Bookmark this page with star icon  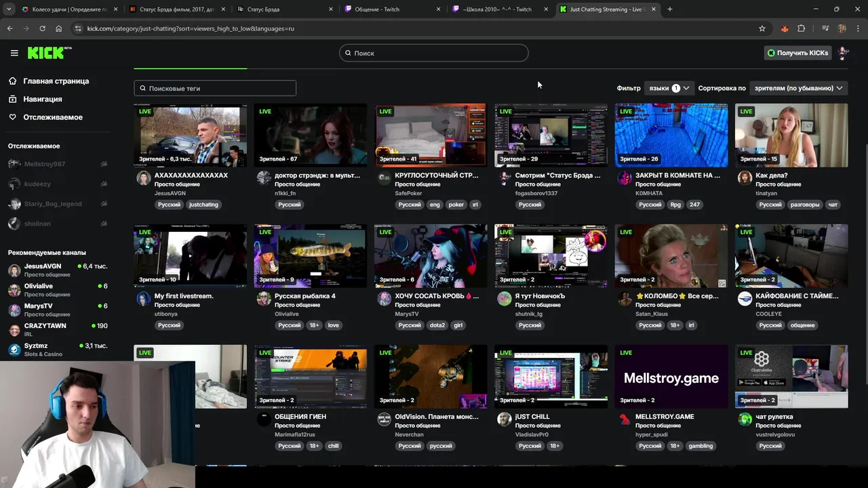(x=762, y=28)
